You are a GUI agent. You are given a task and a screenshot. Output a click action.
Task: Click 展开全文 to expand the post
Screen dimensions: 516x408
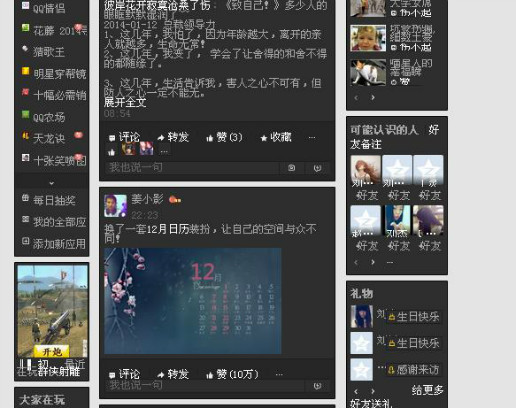coord(125,102)
